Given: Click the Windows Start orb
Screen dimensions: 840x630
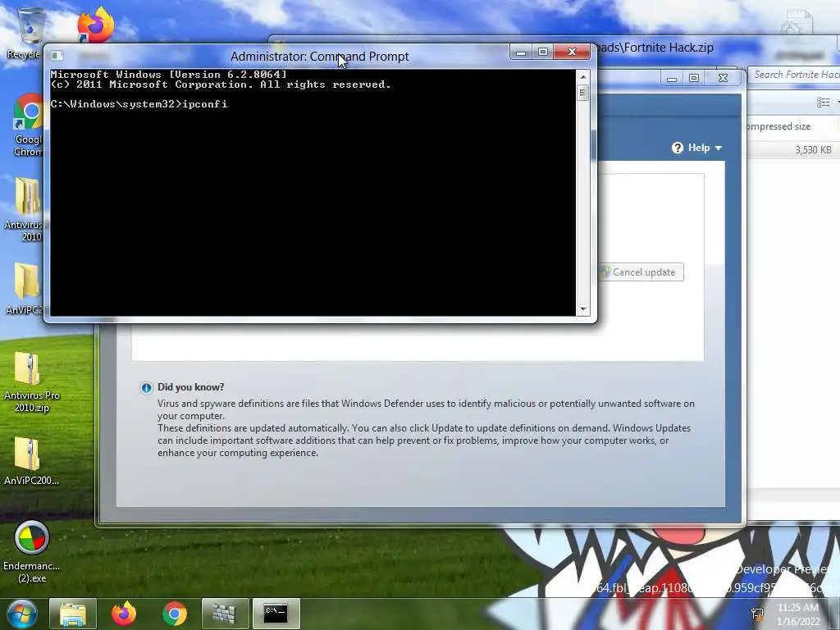Looking at the screenshot, I should click(21, 614).
